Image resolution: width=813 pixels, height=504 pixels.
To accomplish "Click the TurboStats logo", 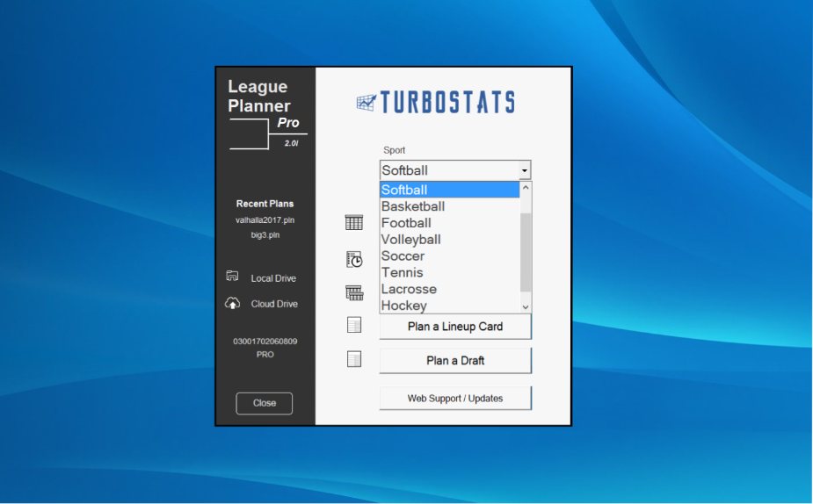I will (436, 102).
